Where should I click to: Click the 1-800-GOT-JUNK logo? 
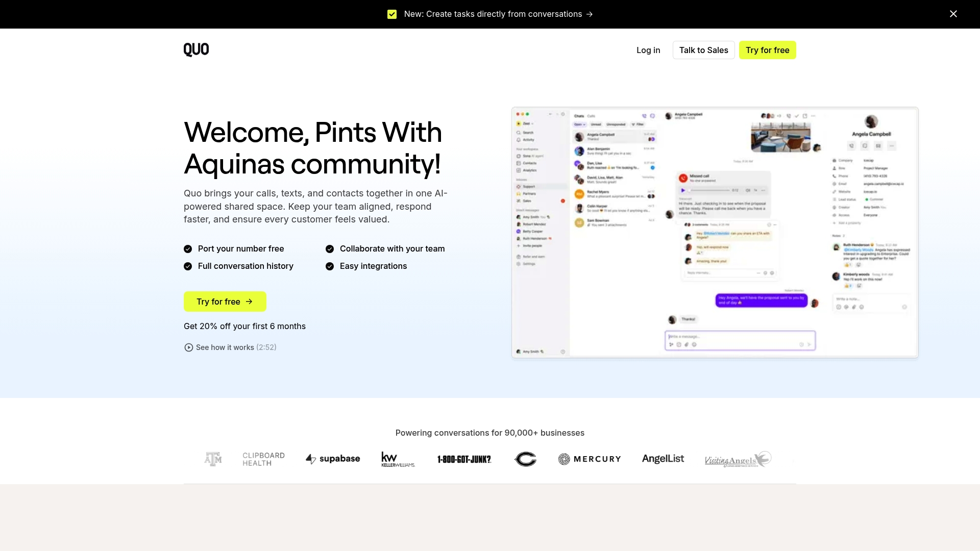464,459
